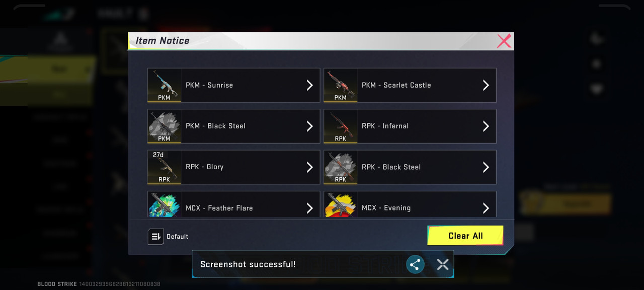Open the PKM - Sunrise weapon thumbnail
The image size is (644, 290).
pyautogui.click(x=165, y=85)
